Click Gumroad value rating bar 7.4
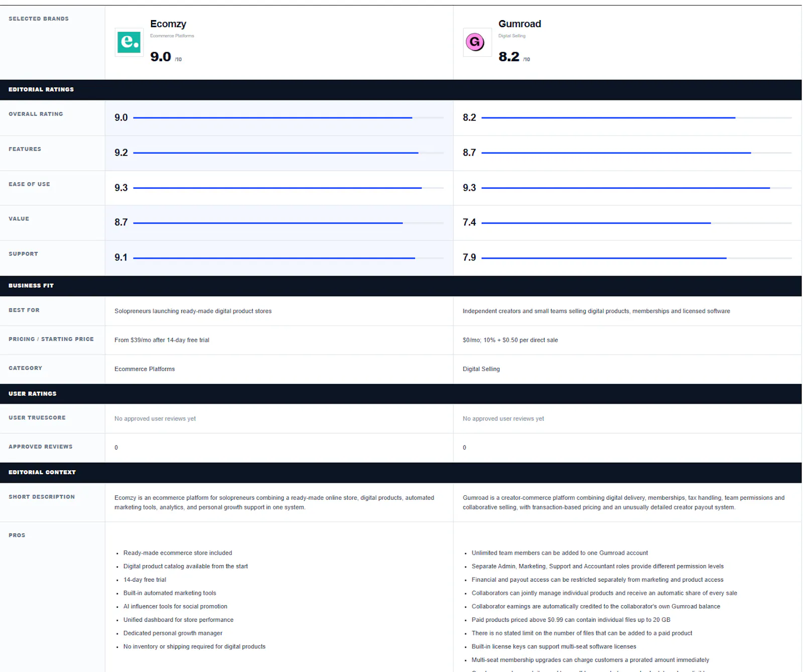This screenshot has width=803, height=672. [636, 223]
